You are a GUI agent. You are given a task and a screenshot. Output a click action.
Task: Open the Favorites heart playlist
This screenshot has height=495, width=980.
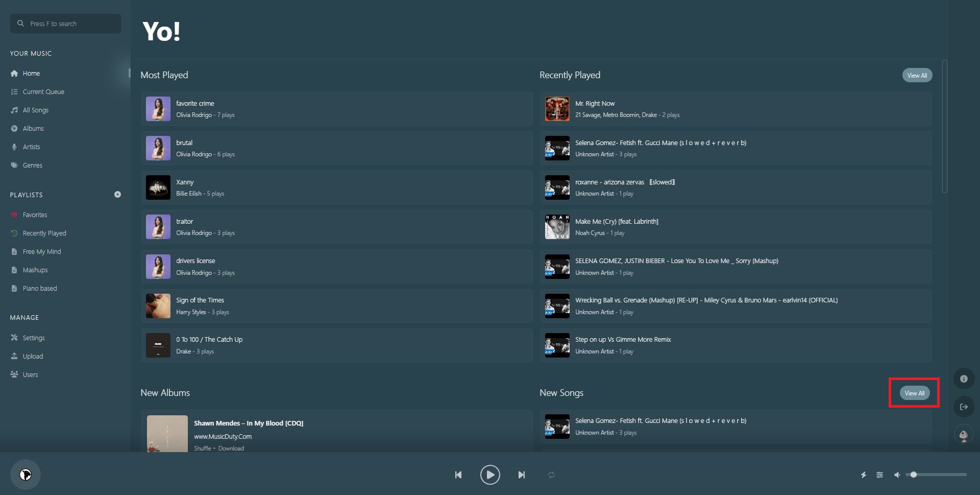click(15, 215)
